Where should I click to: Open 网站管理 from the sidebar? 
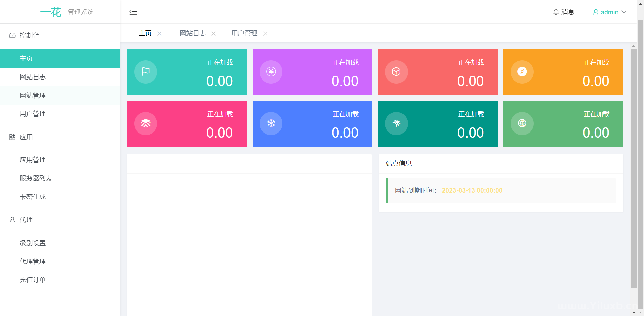click(x=60, y=95)
